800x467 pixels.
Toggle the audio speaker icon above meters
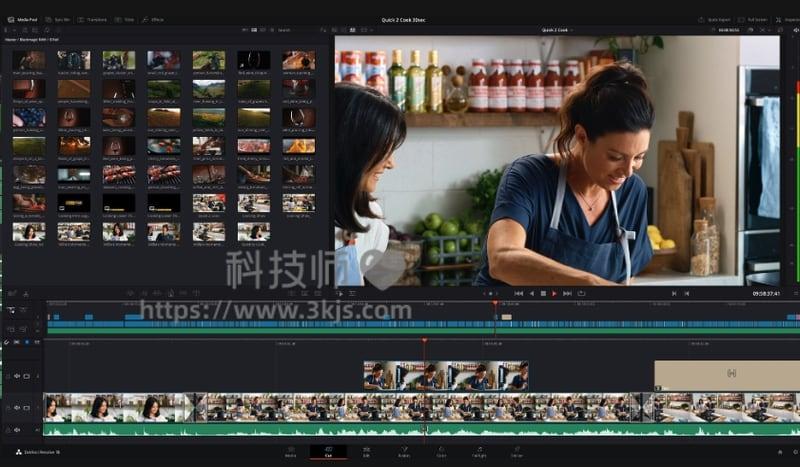795,30
